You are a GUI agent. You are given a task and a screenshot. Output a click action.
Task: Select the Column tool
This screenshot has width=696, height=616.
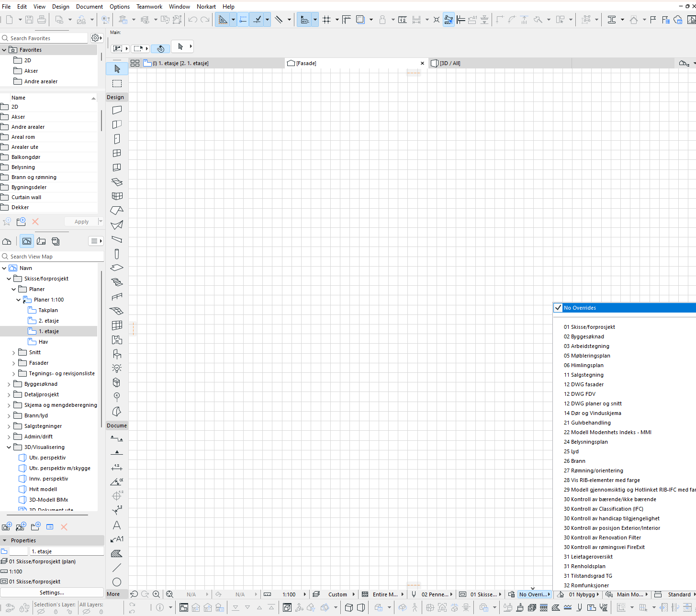(117, 254)
